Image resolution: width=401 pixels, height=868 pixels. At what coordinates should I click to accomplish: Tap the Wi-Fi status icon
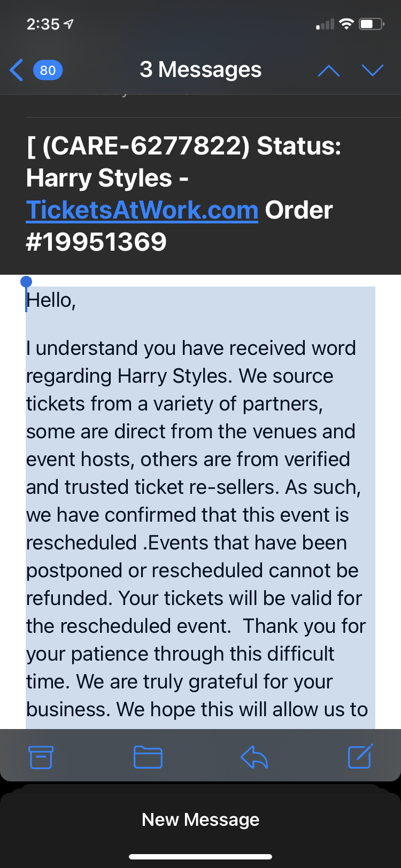click(346, 24)
